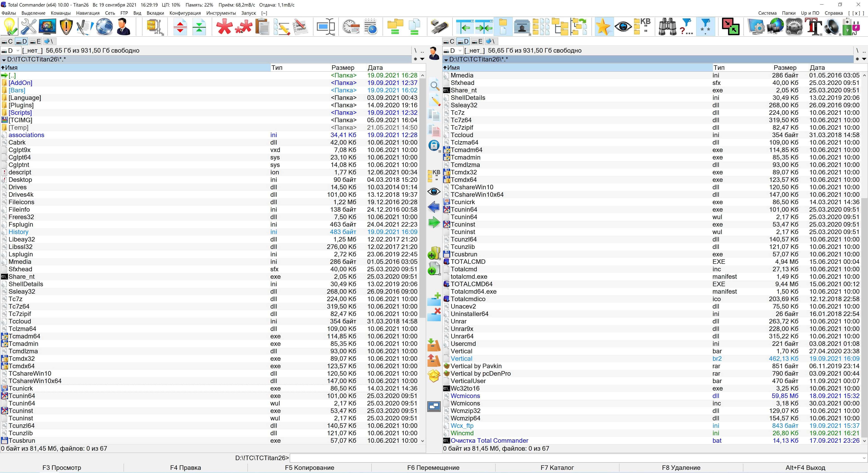Viewport: 868px width, 473px height.
Task: Click the colorful monitor toolbar icon
Action: (x=47, y=27)
